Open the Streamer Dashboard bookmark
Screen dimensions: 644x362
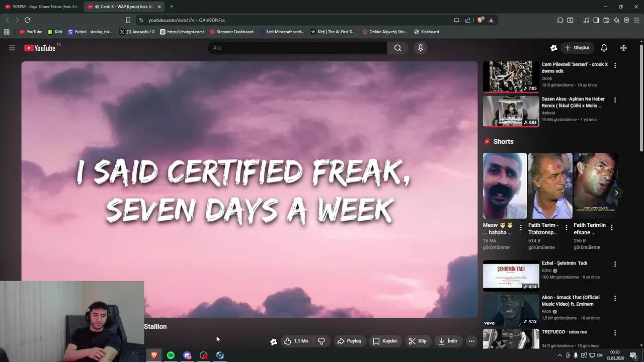[231, 32]
